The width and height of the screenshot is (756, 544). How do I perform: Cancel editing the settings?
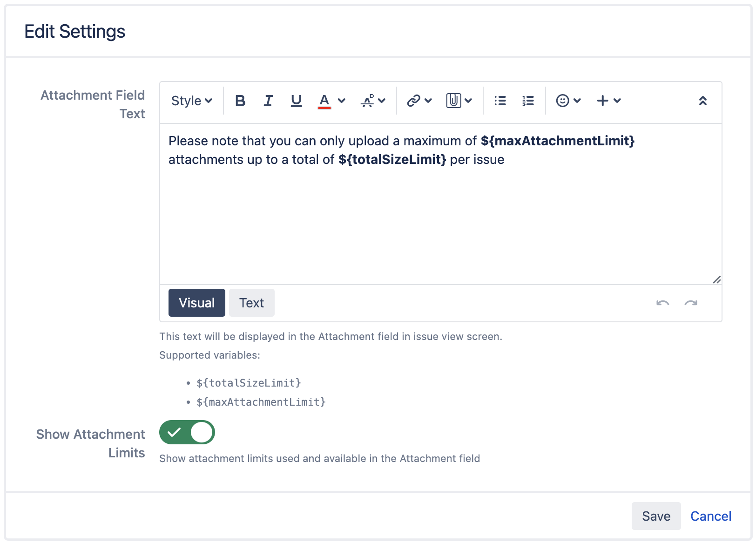tap(710, 516)
